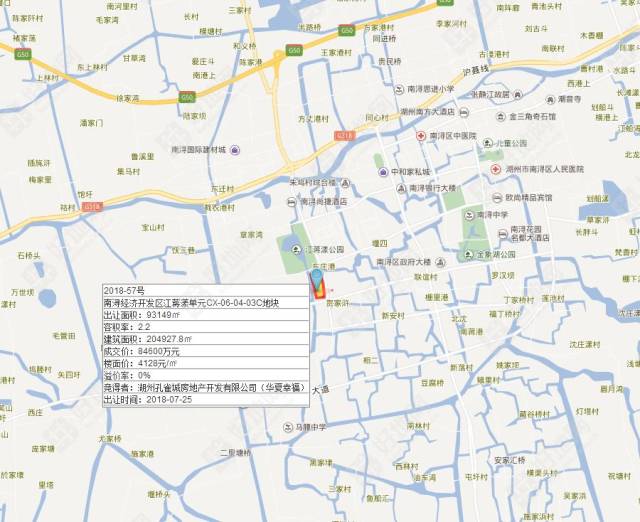Image resolution: width=640 pixels, height=522 pixels.
Task: Click the 南浔区政府大楼 building icon
Action: point(441,262)
